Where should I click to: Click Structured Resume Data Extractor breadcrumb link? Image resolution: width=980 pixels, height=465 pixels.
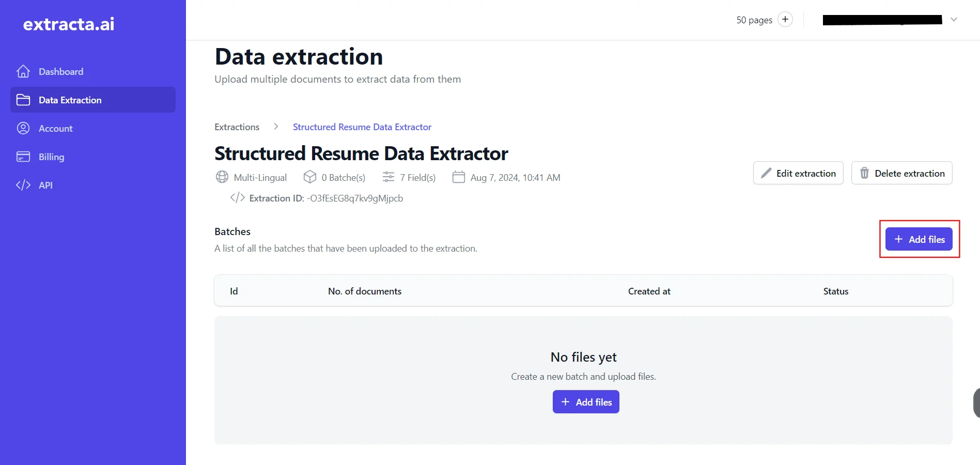click(x=362, y=127)
